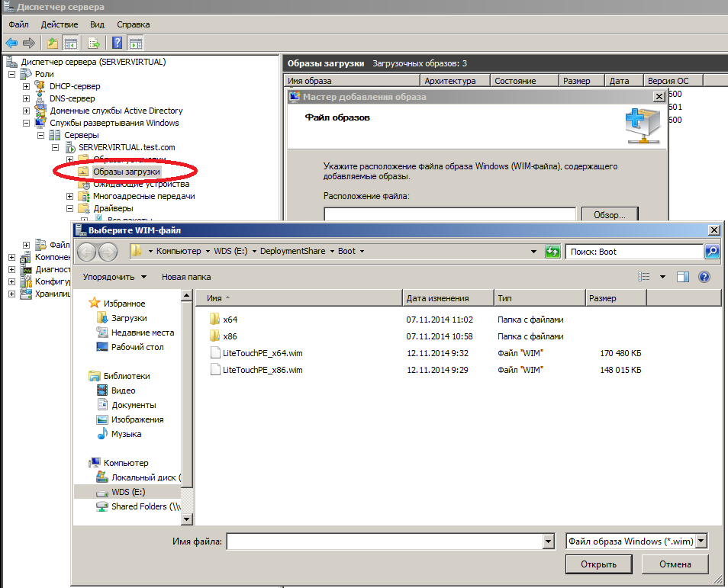
Task: Open the Вид menu
Action: click(x=97, y=24)
